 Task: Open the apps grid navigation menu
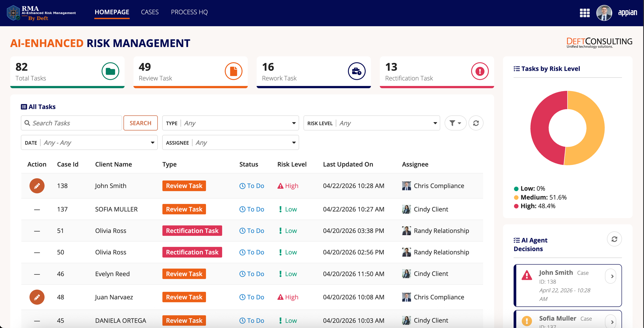click(584, 13)
